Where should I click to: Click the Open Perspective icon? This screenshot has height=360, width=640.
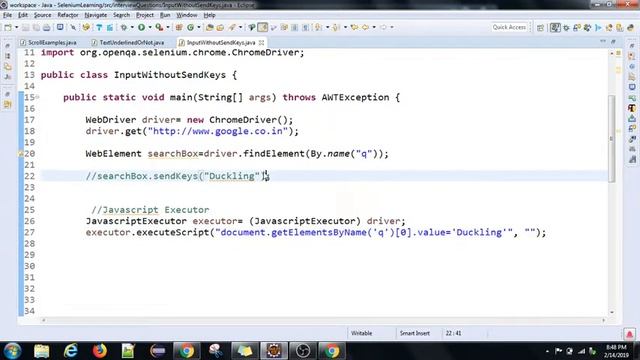click(x=540, y=28)
